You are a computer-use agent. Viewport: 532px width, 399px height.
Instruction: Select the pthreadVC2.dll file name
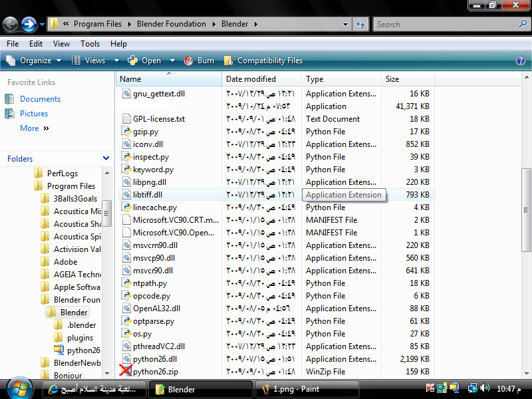pyautogui.click(x=159, y=346)
